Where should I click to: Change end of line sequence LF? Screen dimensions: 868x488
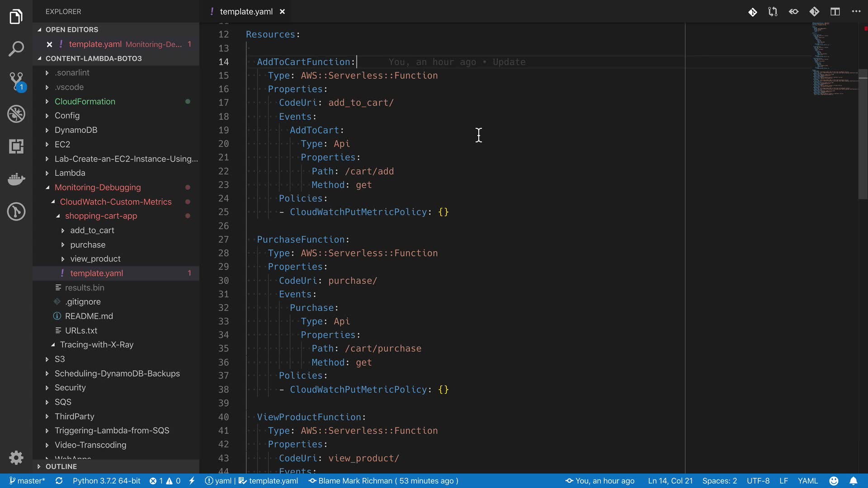(783, 481)
